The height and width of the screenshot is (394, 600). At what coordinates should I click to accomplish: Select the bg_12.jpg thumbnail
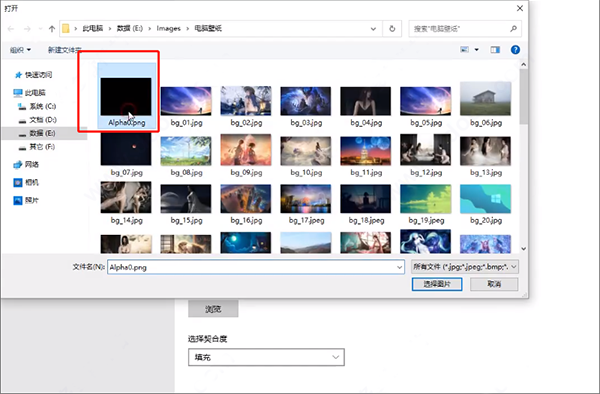[426, 150]
